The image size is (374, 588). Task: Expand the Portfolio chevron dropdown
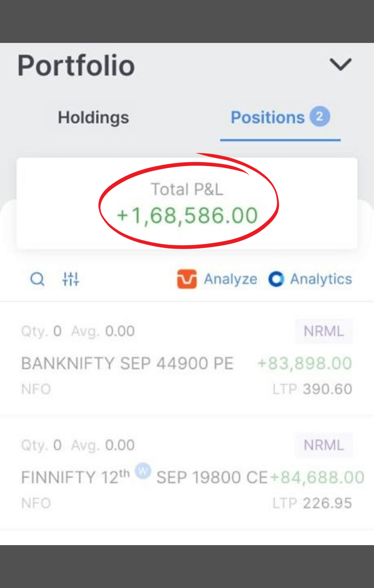(x=340, y=64)
